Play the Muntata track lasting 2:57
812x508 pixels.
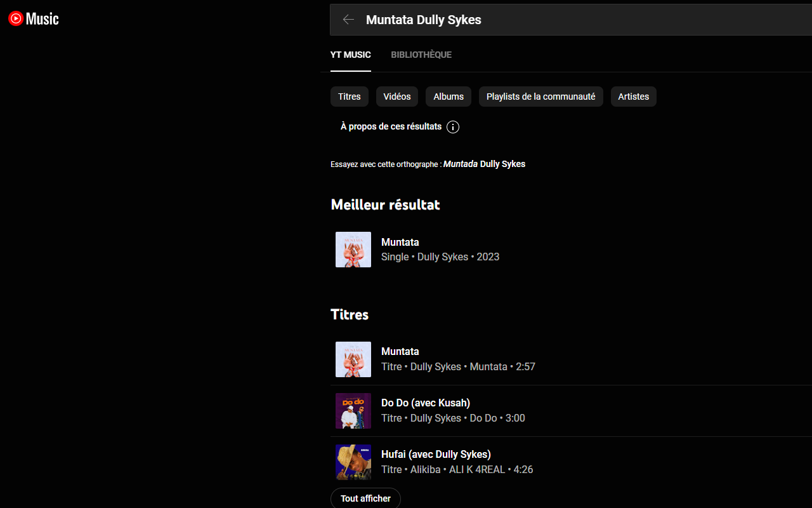400,351
